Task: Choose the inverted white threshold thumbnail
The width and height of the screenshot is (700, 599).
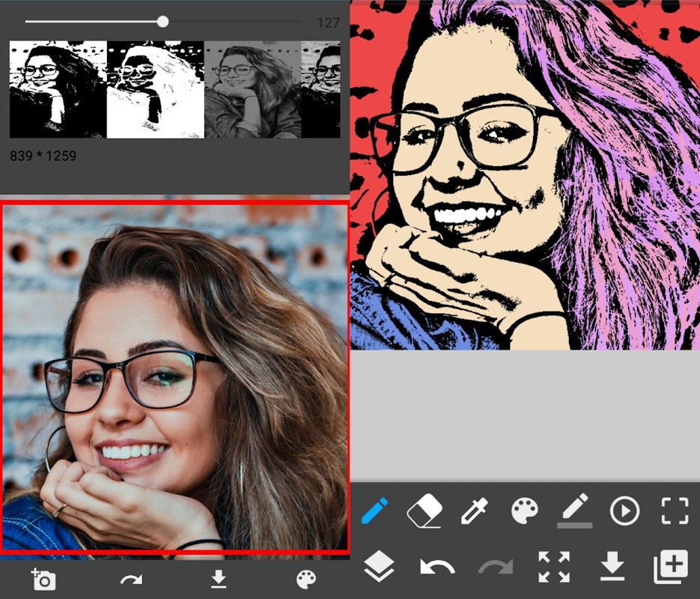Action: coord(156,89)
